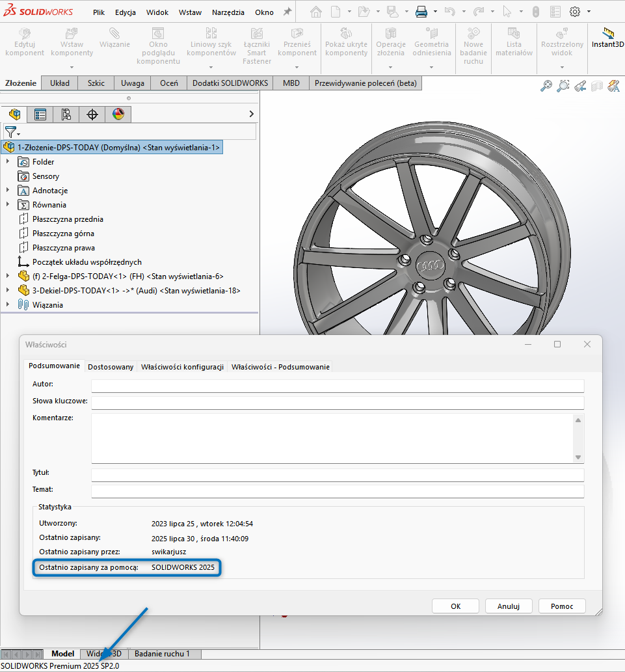The height and width of the screenshot is (672, 625).
Task: Expand the 2-Felga-DPS-TODAY component node
Action: pos(8,276)
